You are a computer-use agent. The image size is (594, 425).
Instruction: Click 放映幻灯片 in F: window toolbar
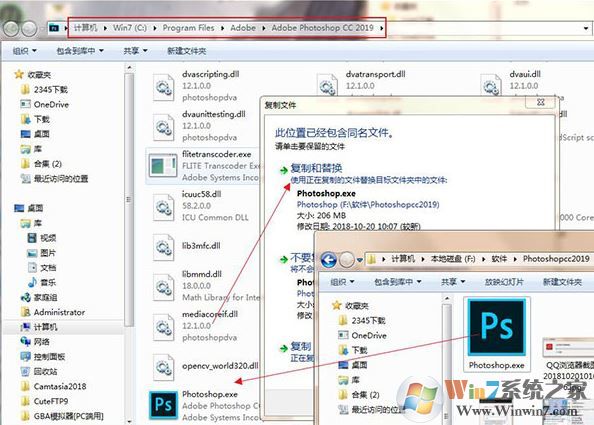tap(504, 282)
